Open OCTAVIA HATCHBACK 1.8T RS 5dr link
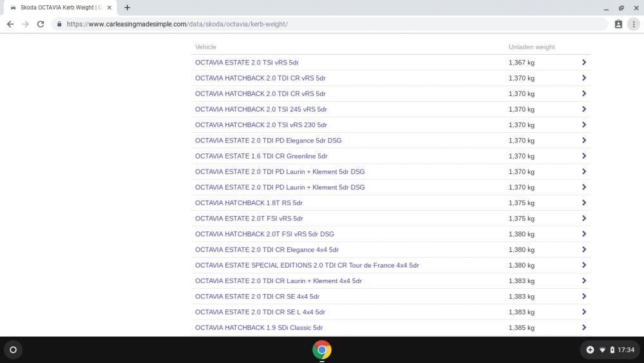Viewport: 644px width, 363px height. [x=249, y=203]
